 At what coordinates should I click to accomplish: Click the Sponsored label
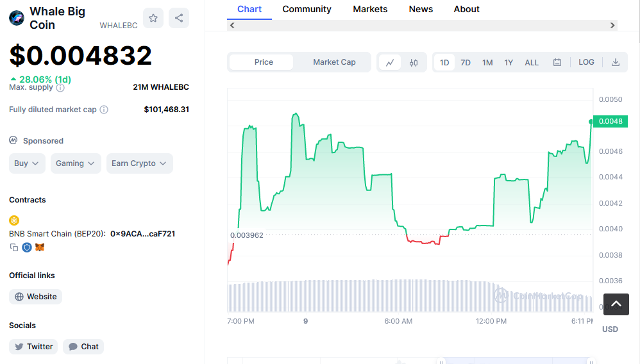[43, 141]
